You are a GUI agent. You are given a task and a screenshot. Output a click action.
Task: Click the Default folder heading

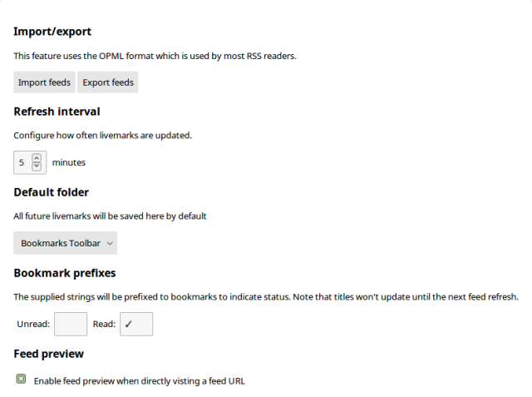52,192
